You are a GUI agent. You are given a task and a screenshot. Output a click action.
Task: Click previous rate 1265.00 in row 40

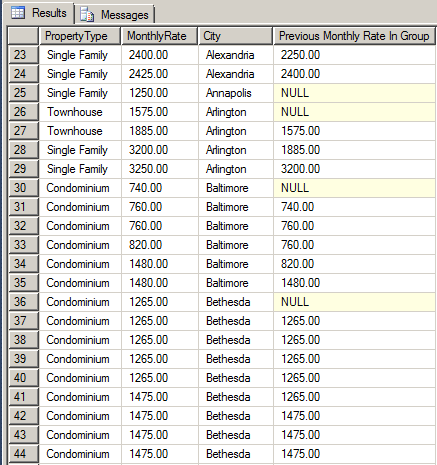click(355, 378)
